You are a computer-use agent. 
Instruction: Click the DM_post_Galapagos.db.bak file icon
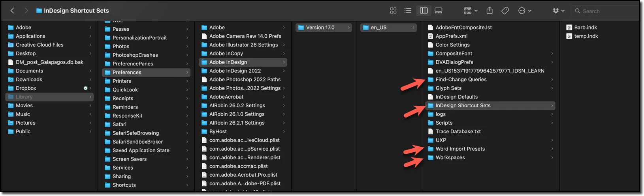(11, 62)
